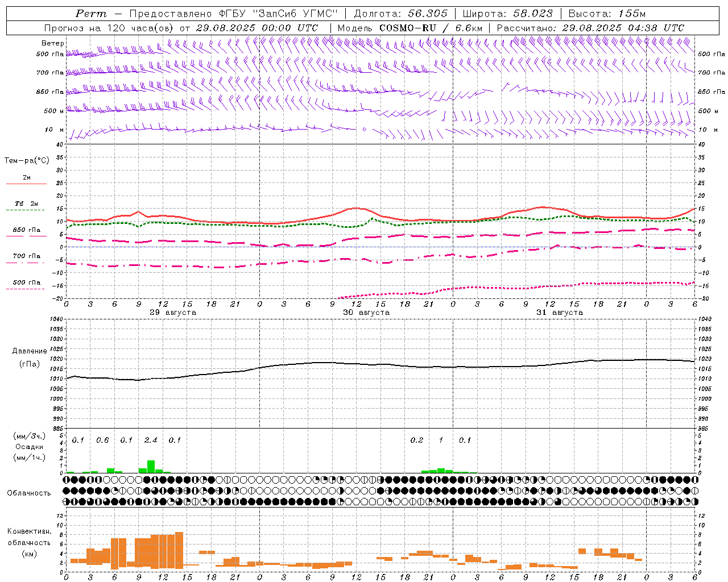The width and height of the screenshot is (728, 582).
Task: Click the "Облачность" cloud cover label
Action: pyautogui.click(x=29, y=493)
